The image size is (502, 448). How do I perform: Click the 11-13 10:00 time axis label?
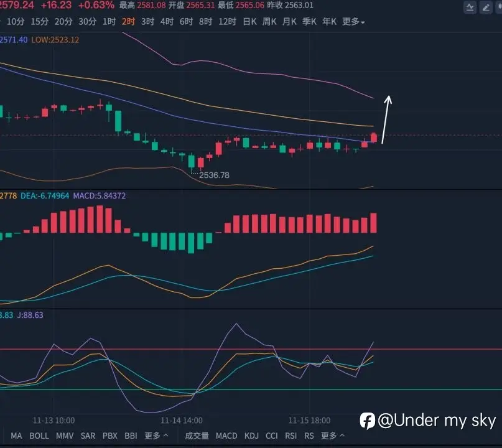coord(53,421)
